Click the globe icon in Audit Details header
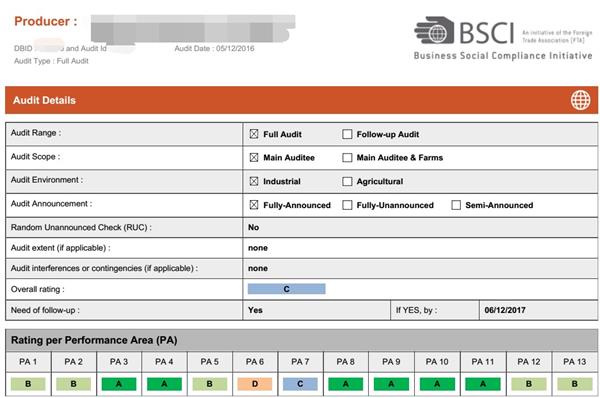The image size is (600, 398). point(580,100)
